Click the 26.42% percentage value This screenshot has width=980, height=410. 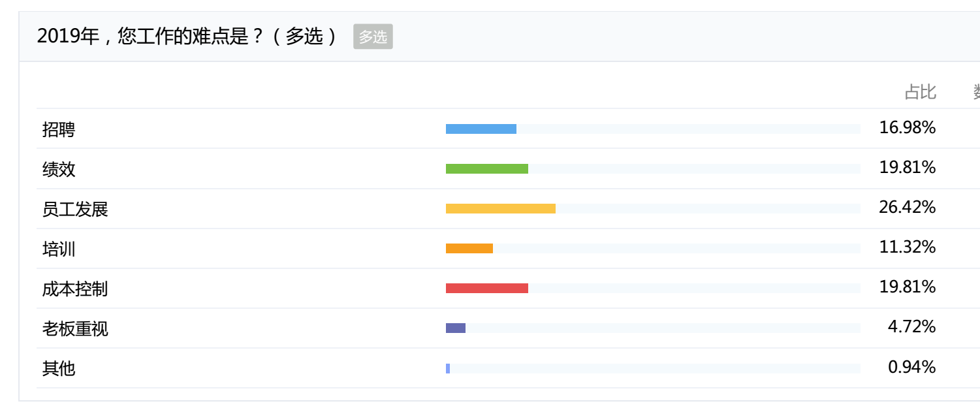point(908,208)
